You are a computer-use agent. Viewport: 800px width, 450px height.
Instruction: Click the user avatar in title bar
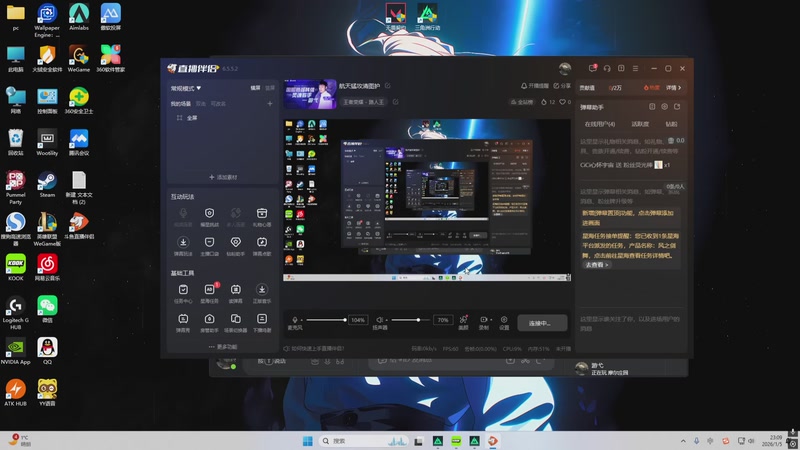click(565, 68)
